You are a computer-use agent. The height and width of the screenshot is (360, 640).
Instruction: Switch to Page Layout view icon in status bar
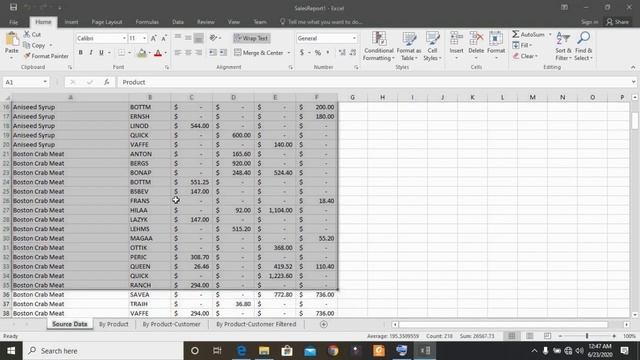529,336
